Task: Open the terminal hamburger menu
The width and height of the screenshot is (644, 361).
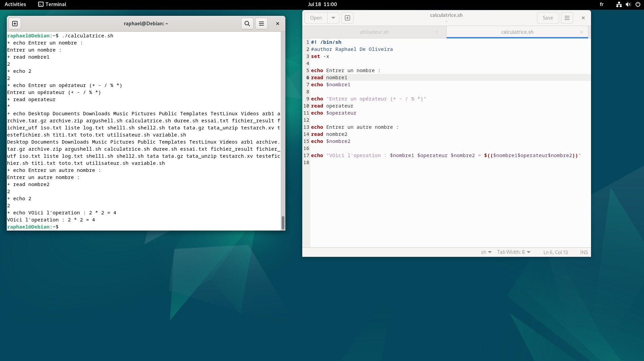Action: (261, 24)
